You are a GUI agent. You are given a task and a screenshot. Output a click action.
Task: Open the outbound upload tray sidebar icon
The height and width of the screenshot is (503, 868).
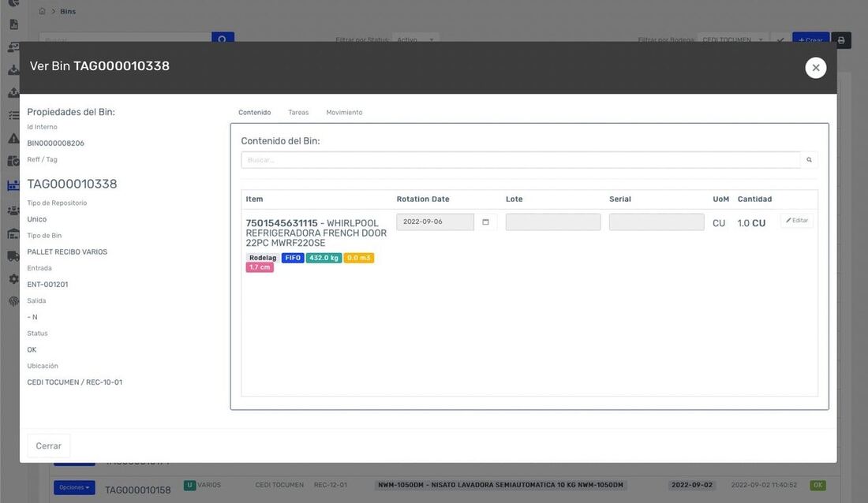click(14, 92)
